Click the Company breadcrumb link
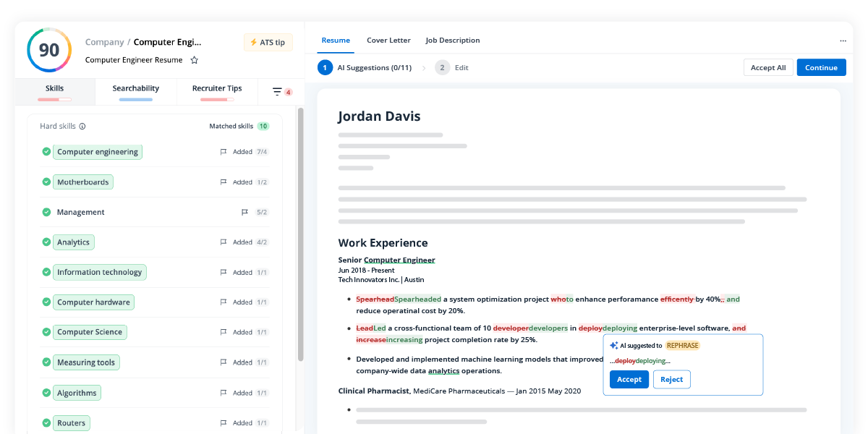 click(x=103, y=42)
